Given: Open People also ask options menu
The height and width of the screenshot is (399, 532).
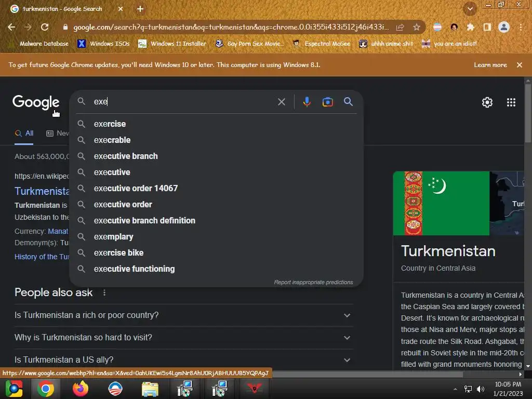Looking at the screenshot, I should (x=104, y=292).
